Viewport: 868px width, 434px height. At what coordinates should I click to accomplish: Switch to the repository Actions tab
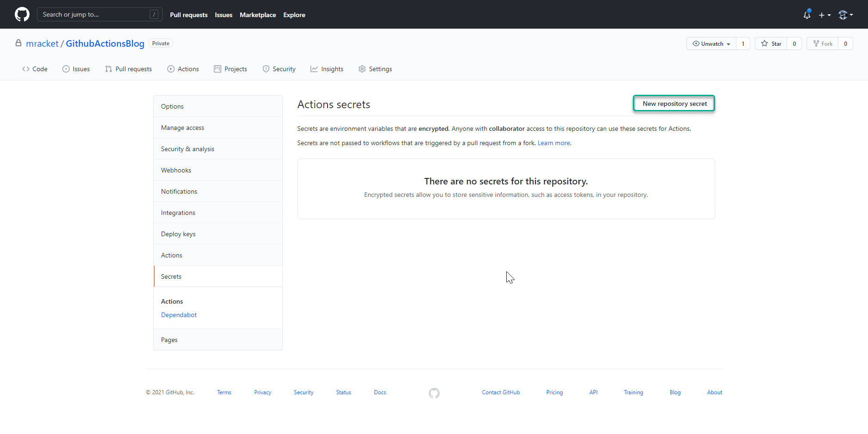(183, 69)
